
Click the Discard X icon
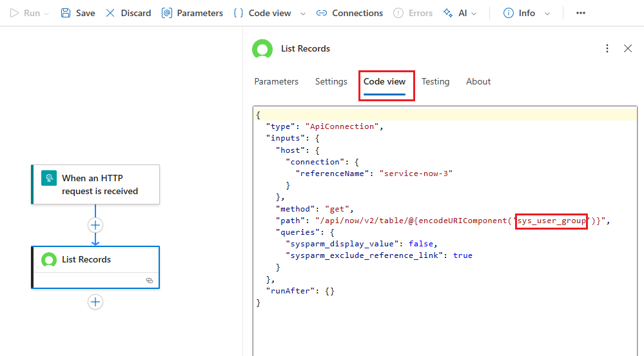(x=111, y=13)
